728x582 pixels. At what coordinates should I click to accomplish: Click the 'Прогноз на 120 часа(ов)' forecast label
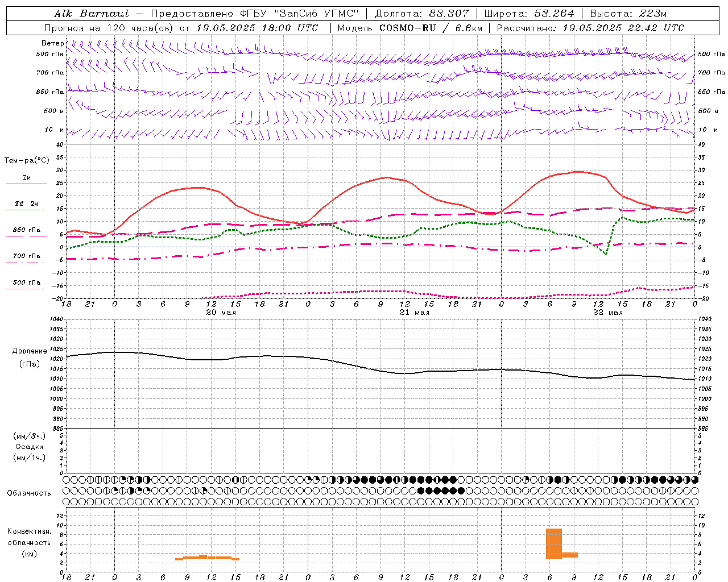click(x=109, y=28)
